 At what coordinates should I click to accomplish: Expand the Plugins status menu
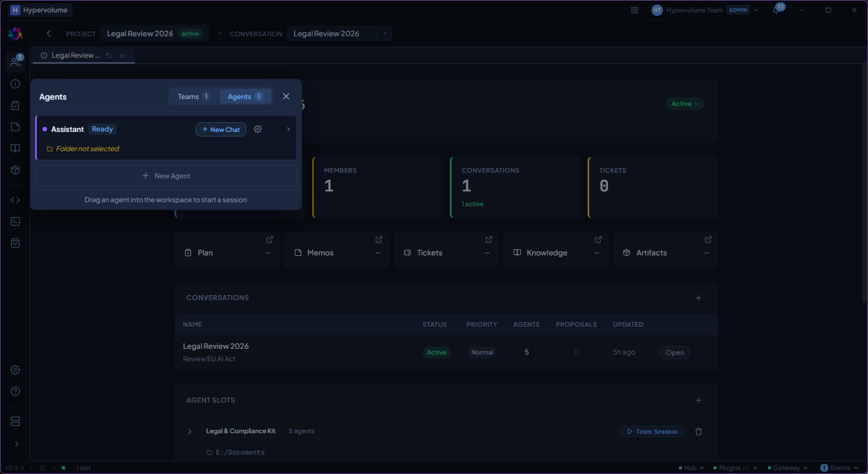pyautogui.click(x=735, y=468)
